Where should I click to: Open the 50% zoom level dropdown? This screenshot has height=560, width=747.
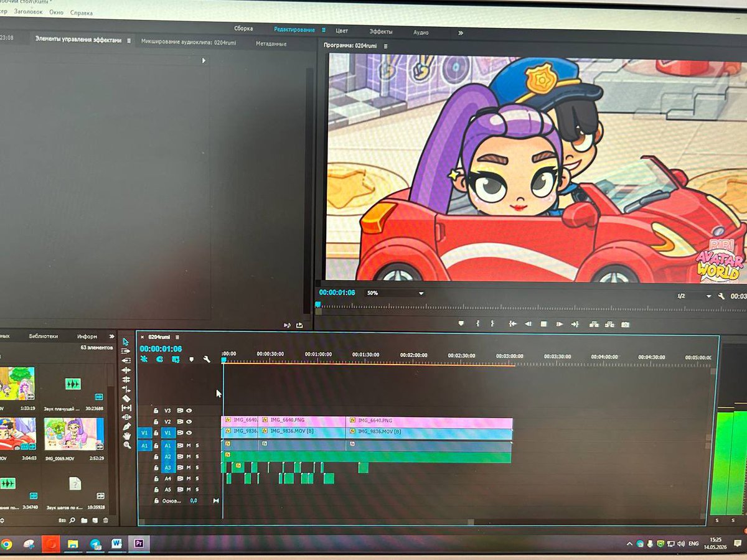(395, 293)
